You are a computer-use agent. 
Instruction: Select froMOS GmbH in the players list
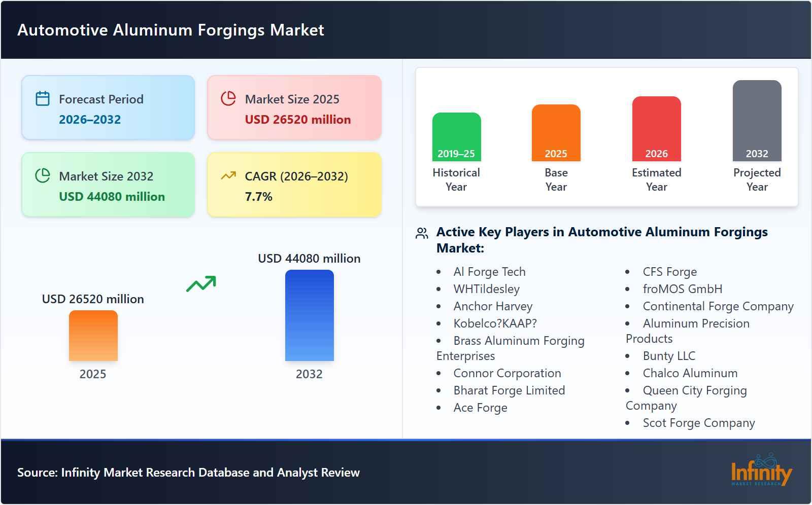point(682,289)
